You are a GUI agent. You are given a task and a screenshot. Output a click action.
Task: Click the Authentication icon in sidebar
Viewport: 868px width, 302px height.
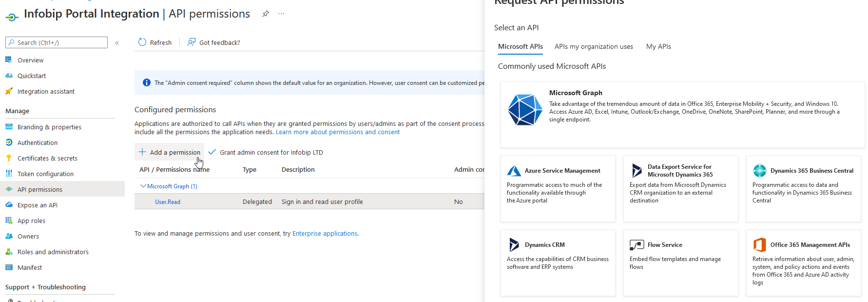[9, 142]
